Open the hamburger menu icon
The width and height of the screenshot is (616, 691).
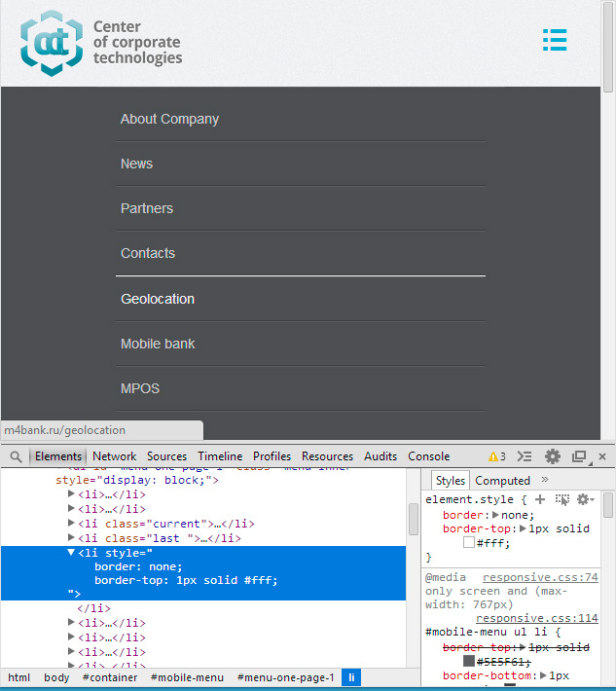pyautogui.click(x=555, y=40)
